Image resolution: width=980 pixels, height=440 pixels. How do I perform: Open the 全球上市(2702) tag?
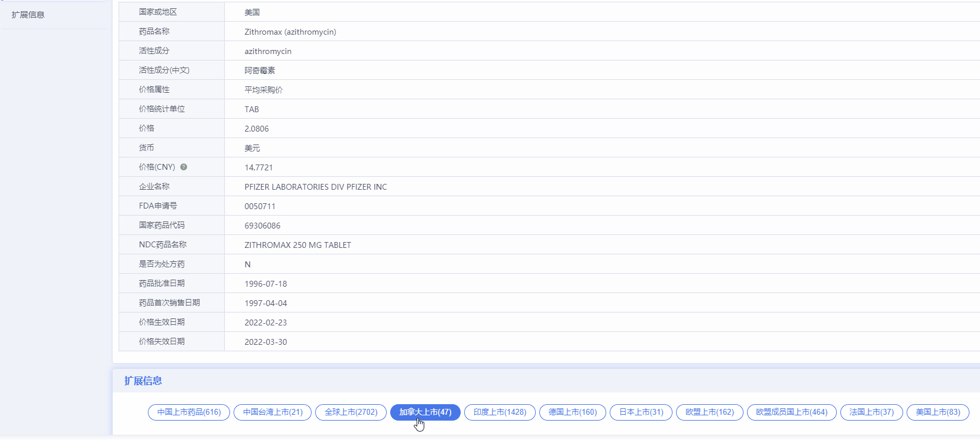point(351,412)
